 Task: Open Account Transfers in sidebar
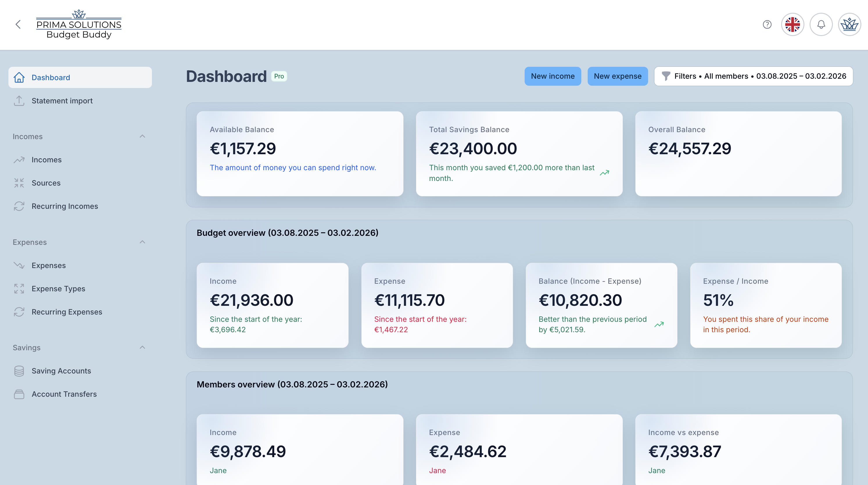pos(64,394)
